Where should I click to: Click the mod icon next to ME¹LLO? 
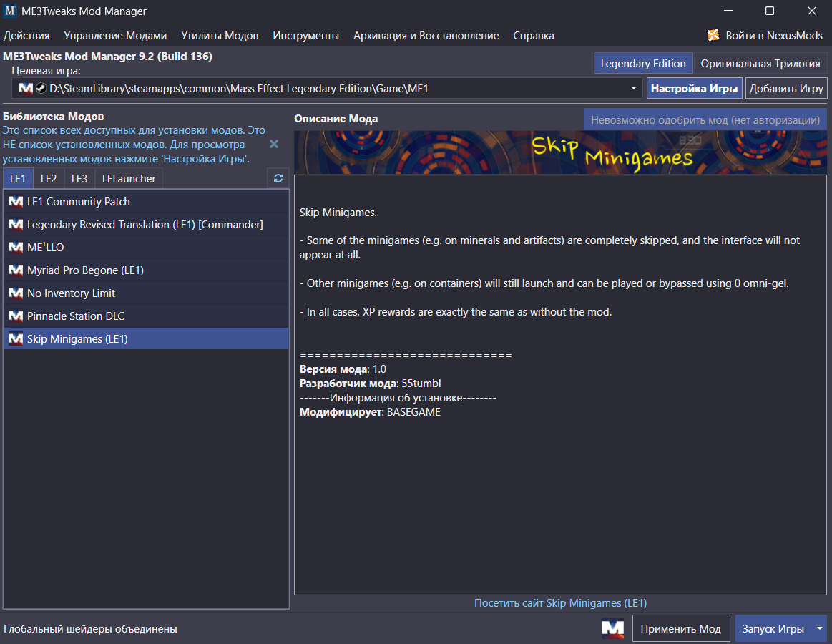(16, 248)
